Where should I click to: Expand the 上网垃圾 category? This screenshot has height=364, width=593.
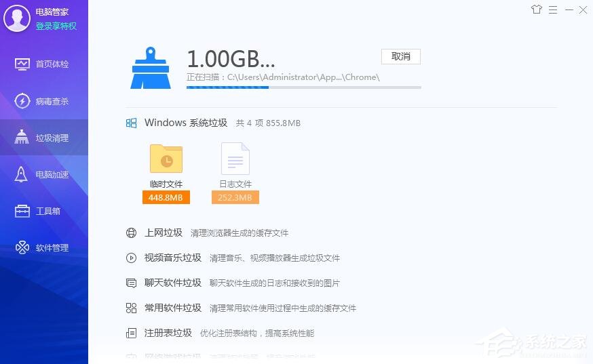click(x=164, y=232)
